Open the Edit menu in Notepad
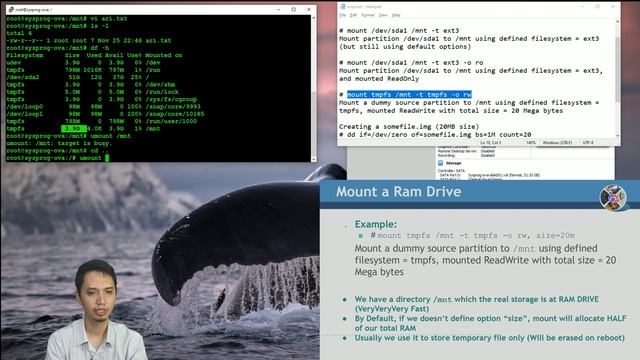The height and width of the screenshot is (360, 640). click(353, 15)
